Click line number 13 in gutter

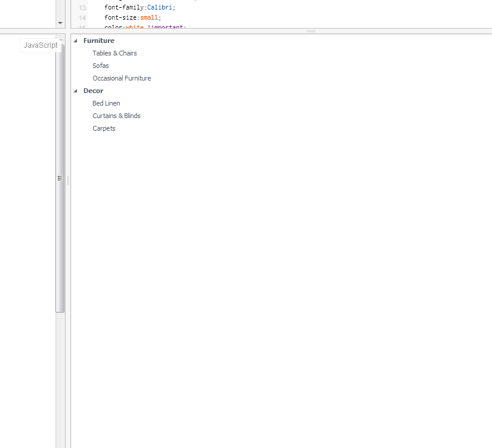pos(82,8)
